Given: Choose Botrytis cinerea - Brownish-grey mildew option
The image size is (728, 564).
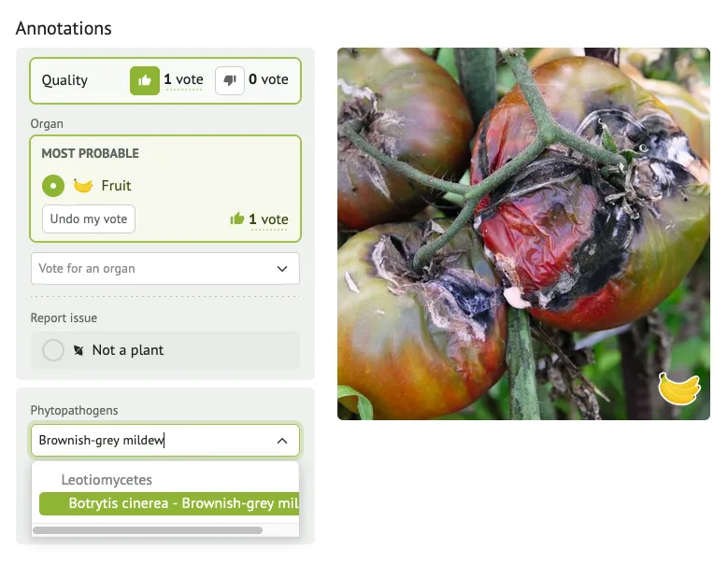Looking at the screenshot, I should 169,503.
